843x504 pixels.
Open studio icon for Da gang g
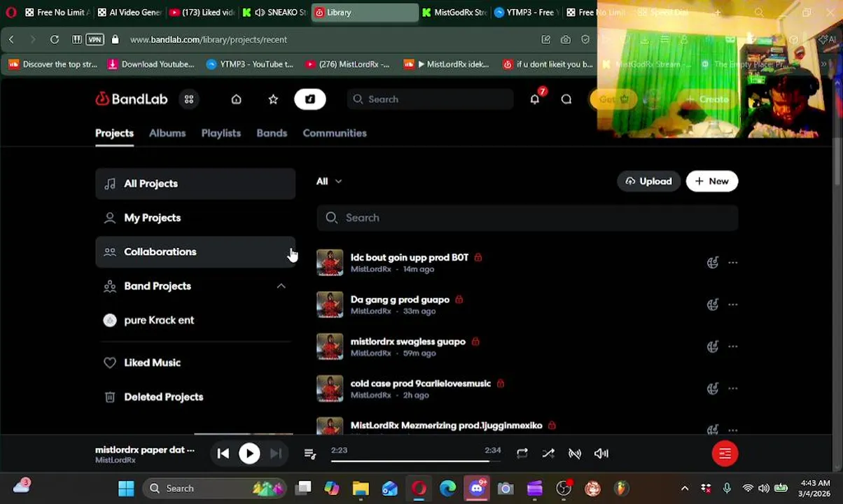[x=713, y=304]
